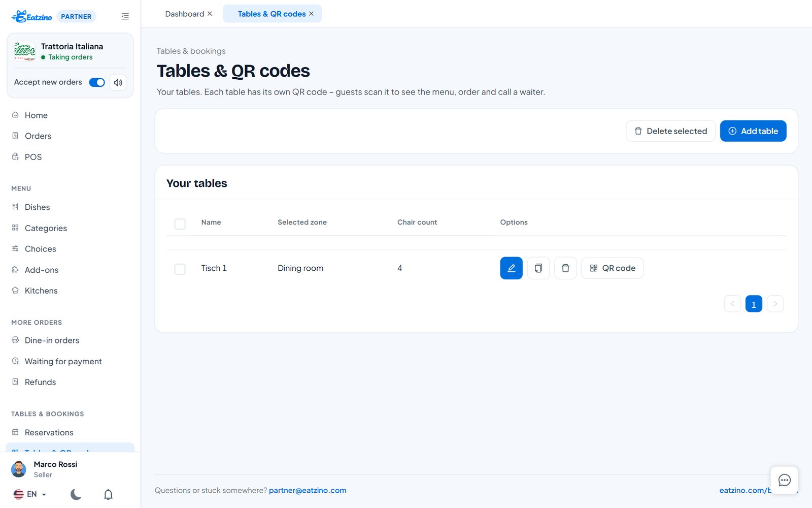The image size is (812, 508).
Task: Click the Add table button
Action: [x=753, y=131]
